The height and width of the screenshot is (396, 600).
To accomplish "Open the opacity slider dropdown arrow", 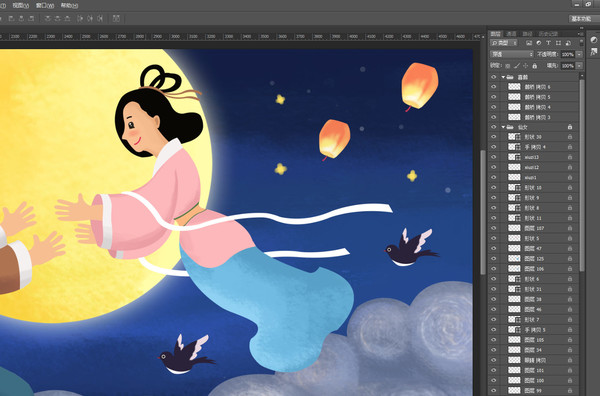I will [x=579, y=54].
